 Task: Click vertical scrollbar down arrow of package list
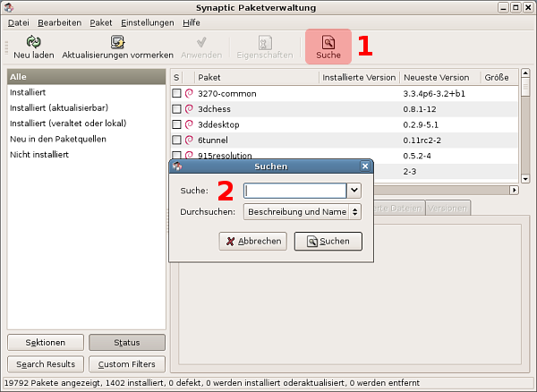point(525,178)
